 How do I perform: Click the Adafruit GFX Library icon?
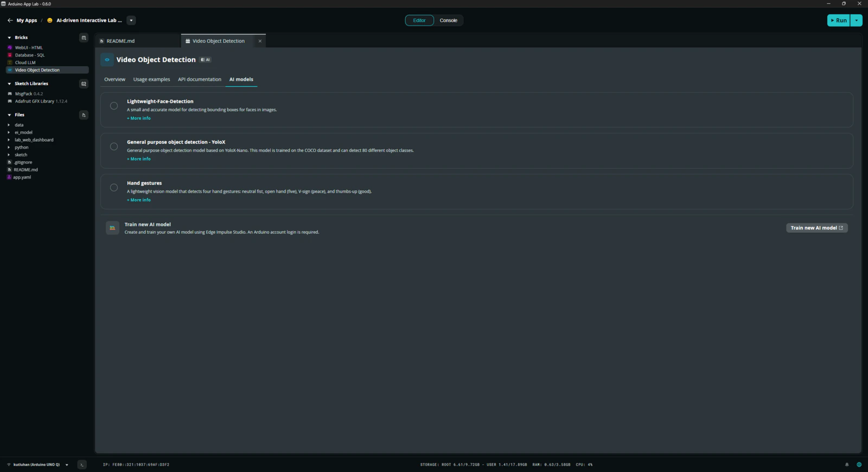pos(10,101)
